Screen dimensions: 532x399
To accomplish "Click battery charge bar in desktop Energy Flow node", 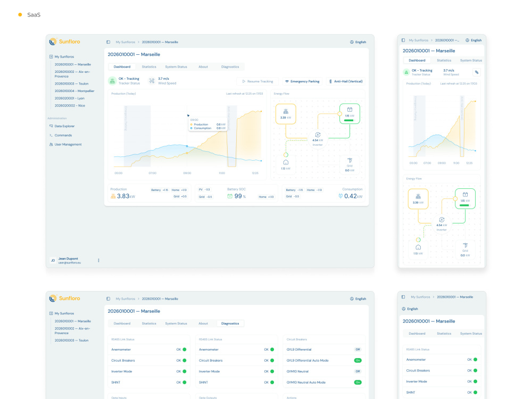I will [348, 120].
